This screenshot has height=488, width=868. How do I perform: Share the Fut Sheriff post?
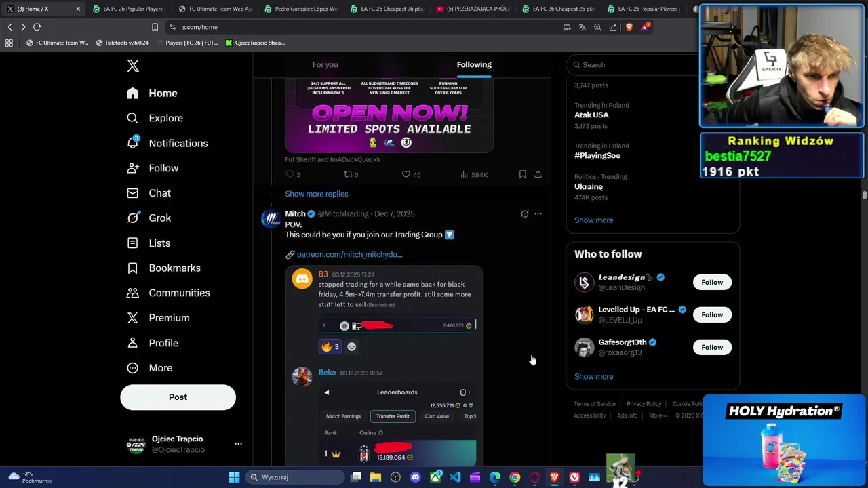coord(538,175)
